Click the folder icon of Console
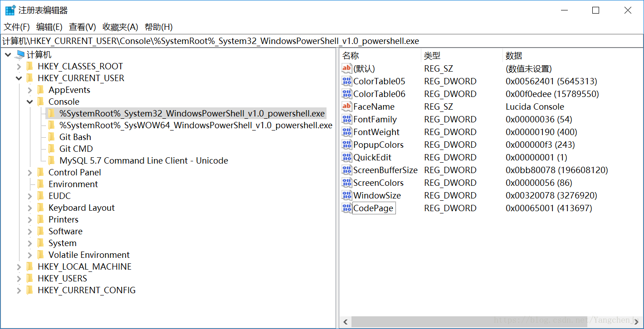The image size is (644, 329). (x=41, y=102)
